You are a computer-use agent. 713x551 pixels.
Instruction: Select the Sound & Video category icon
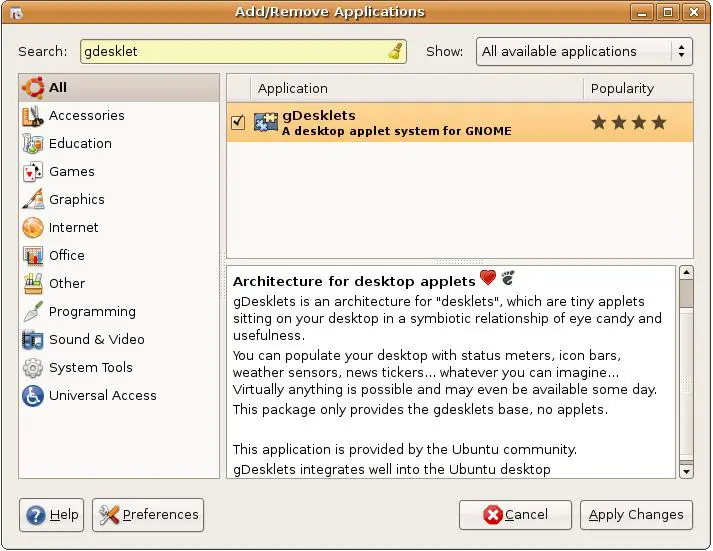[x=33, y=340]
